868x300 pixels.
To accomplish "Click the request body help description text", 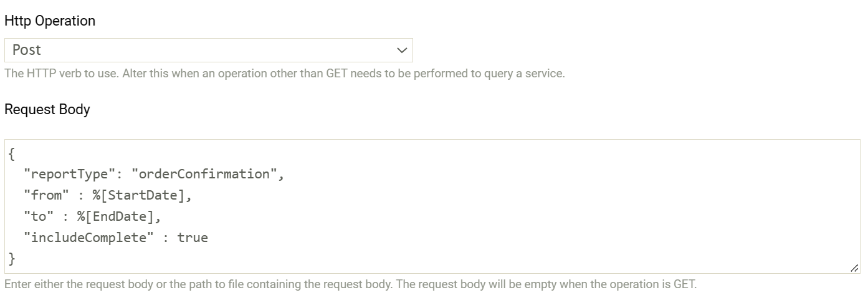I will (x=350, y=284).
